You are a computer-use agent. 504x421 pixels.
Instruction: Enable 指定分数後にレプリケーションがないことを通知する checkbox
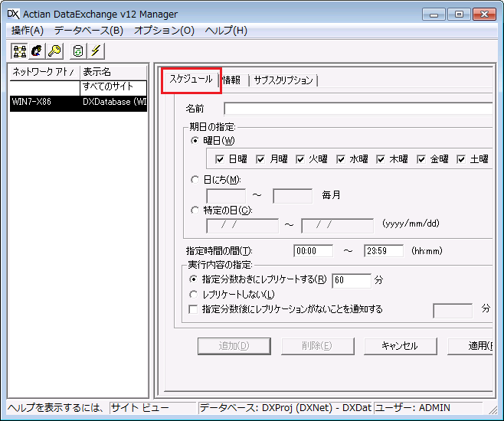tap(193, 309)
